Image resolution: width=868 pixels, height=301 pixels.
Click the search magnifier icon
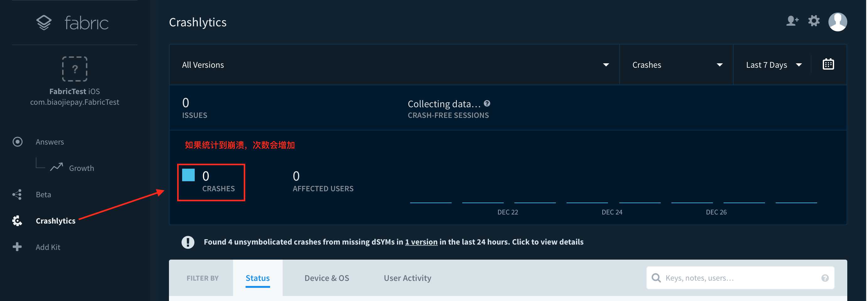pos(656,278)
